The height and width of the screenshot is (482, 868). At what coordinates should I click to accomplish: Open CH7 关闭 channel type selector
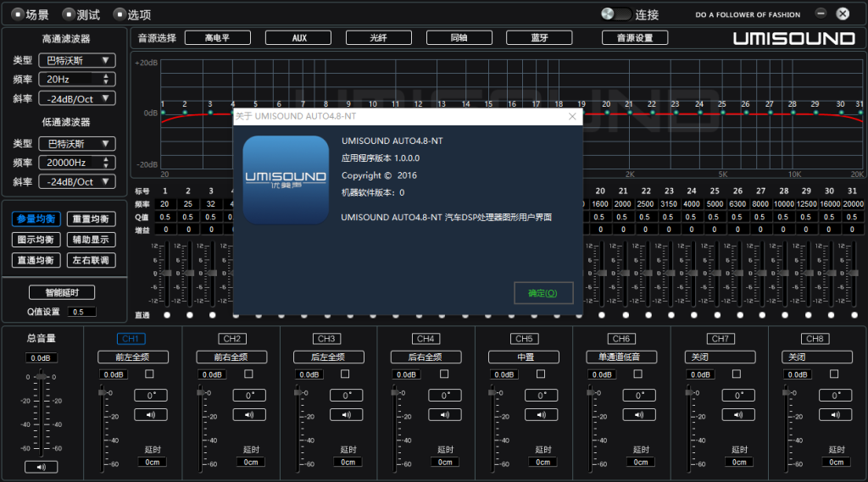[x=720, y=357]
